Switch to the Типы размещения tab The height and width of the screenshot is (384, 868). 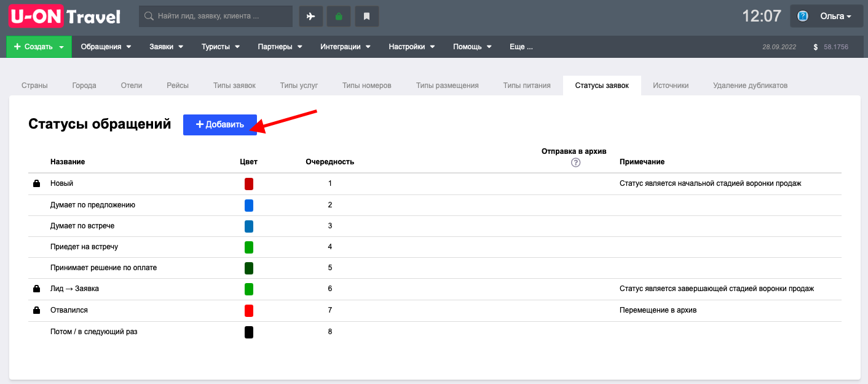[x=448, y=86]
